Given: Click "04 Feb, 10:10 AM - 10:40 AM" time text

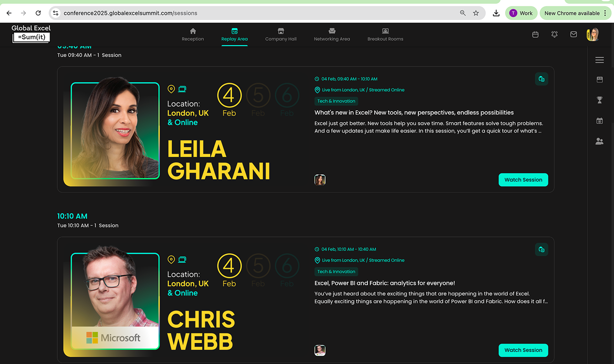Looking at the screenshot, I should click(348, 249).
